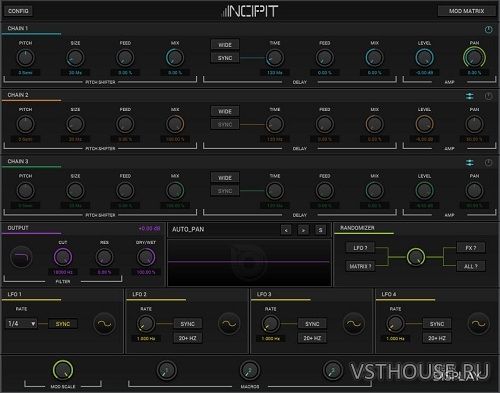Open the MOD MATRIX panel
This screenshot has height=393, width=500.
click(x=466, y=11)
